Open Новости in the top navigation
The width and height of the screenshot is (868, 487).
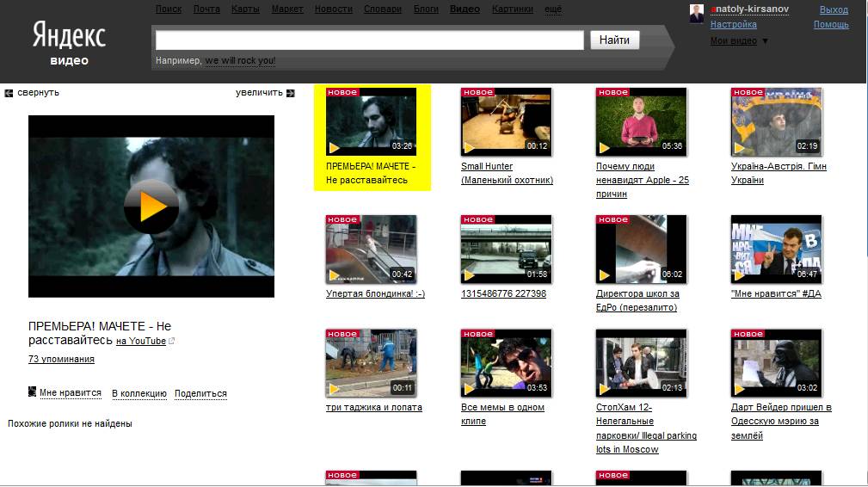[x=333, y=9]
